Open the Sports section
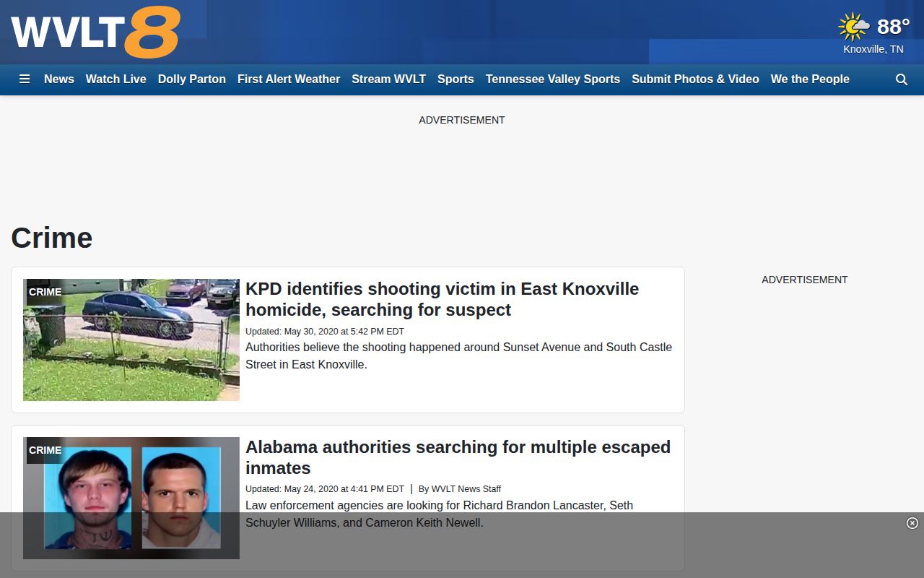924x578 pixels. pyautogui.click(x=456, y=79)
